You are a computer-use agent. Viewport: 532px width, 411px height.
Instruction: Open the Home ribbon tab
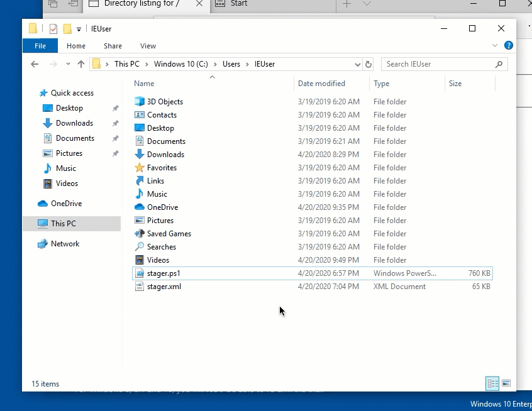click(x=76, y=46)
